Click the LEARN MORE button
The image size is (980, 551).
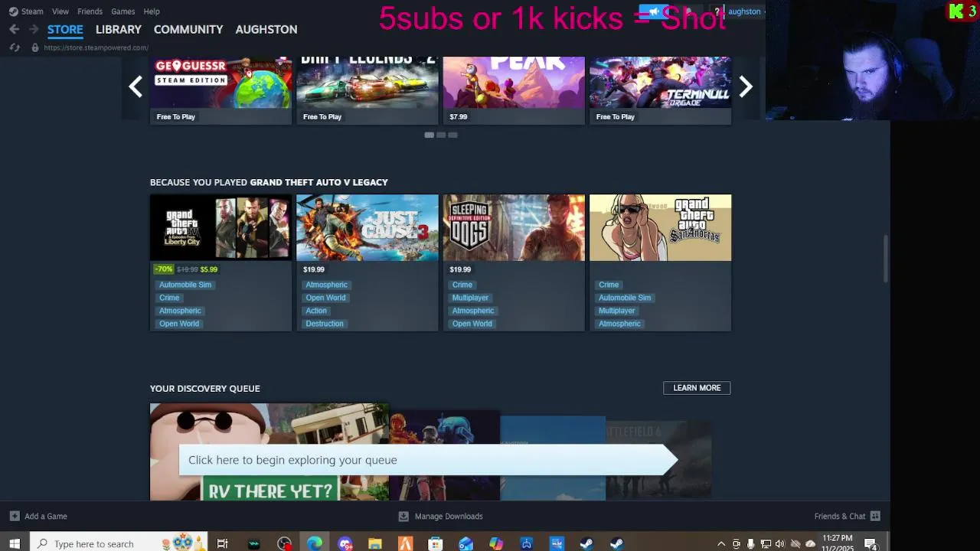coord(697,388)
